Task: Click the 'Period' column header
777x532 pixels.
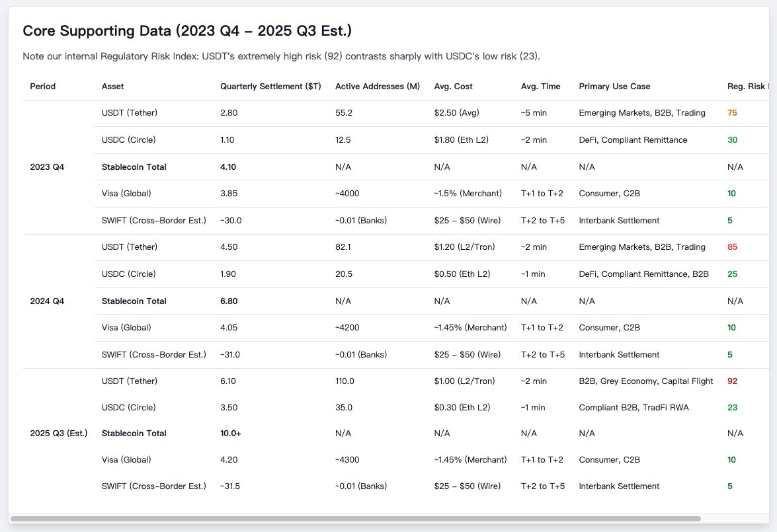Action: (42, 86)
